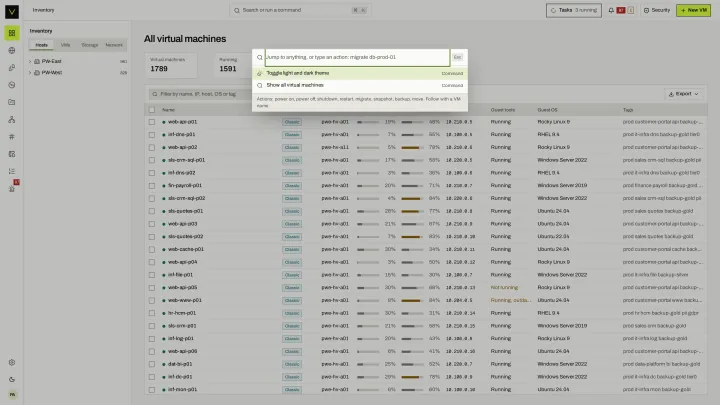Click the New VM button
Screen dimensions: 720x405
tap(693, 10)
